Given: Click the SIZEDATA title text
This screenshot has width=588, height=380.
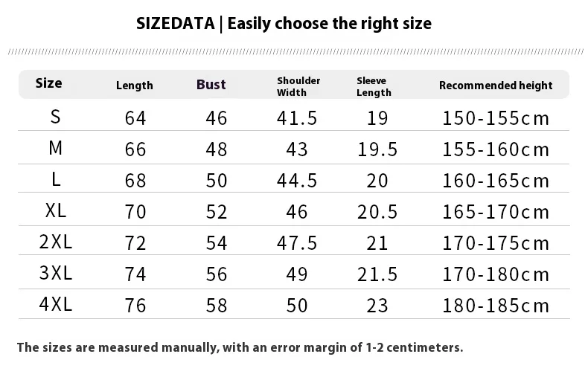Looking at the screenshot, I should coord(176,24).
